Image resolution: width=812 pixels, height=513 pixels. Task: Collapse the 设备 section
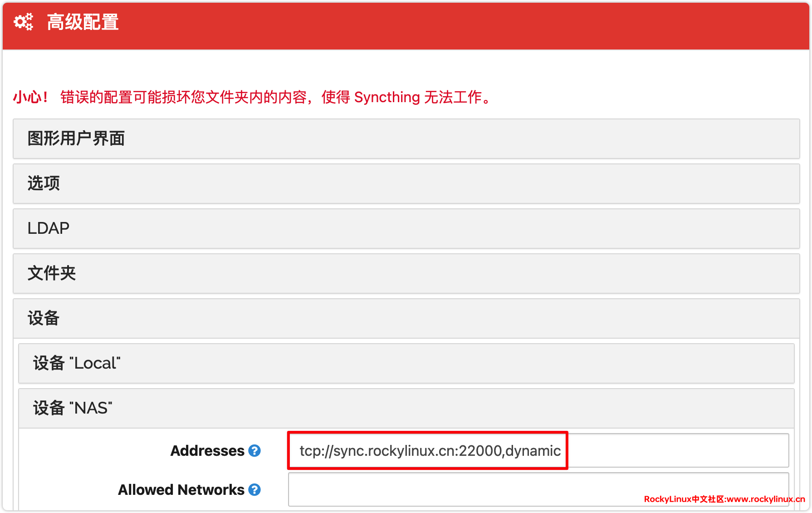[44, 318]
